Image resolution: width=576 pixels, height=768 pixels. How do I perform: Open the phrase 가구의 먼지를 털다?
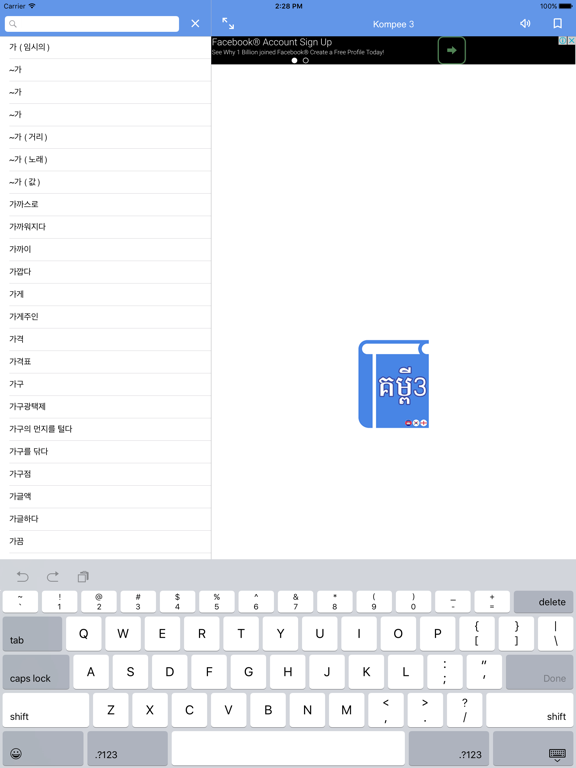(105, 429)
